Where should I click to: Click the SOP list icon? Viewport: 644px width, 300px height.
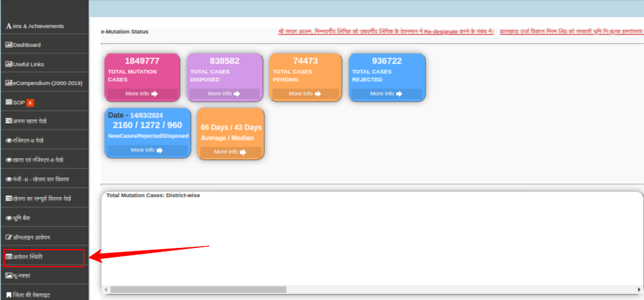[x=8, y=102]
